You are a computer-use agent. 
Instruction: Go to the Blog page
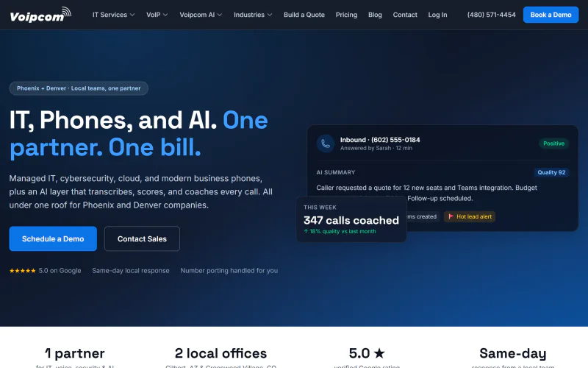(375, 15)
